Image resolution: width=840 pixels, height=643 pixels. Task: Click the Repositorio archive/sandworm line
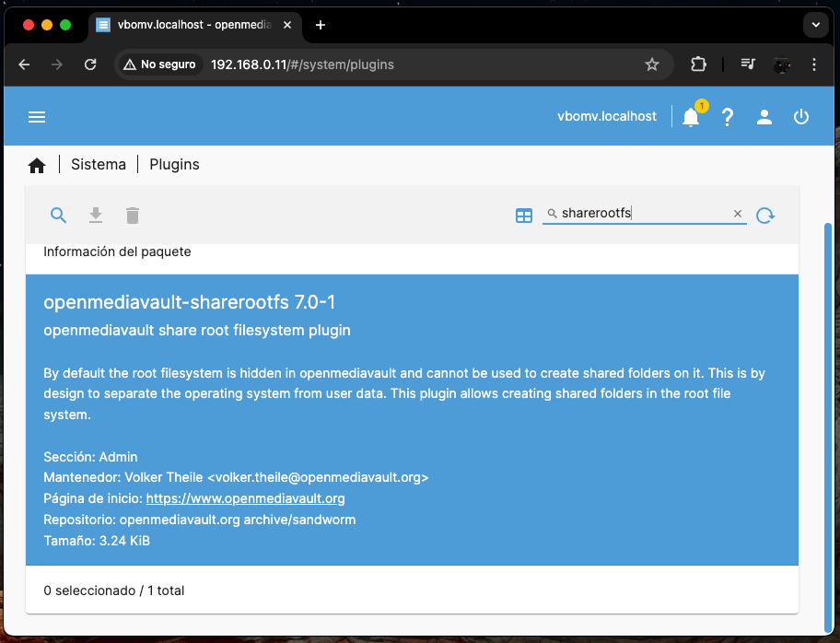[x=199, y=520]
